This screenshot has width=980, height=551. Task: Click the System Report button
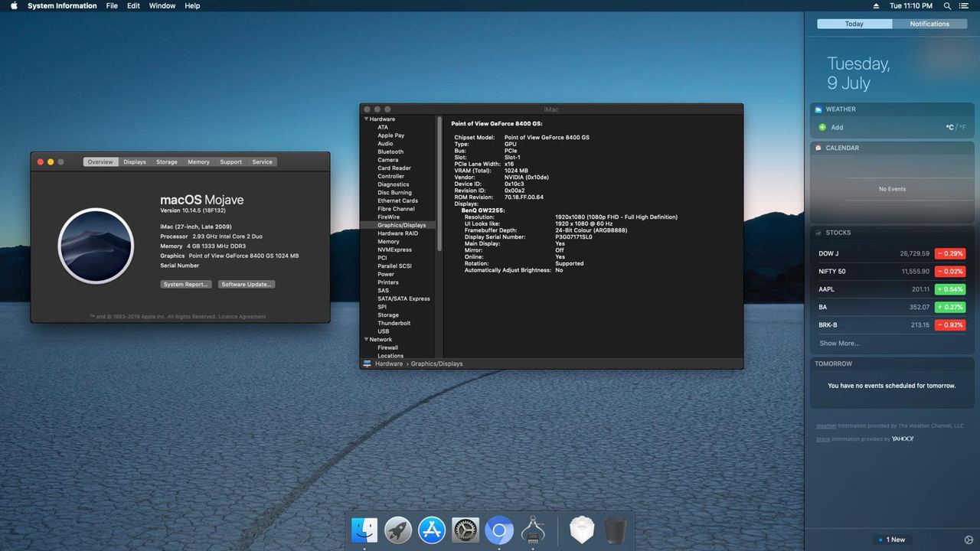point(186,285)
